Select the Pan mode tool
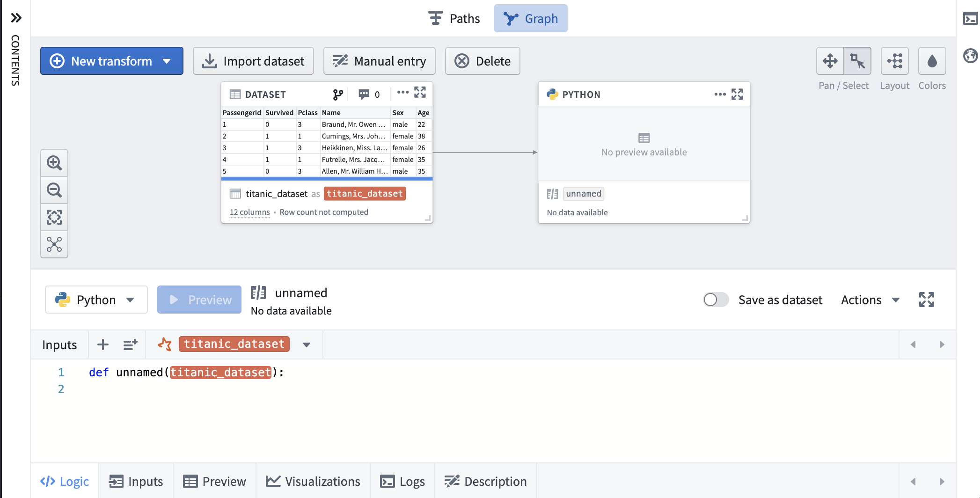The width and height of the screenshot is (980, 498). [x=830, y=61]
